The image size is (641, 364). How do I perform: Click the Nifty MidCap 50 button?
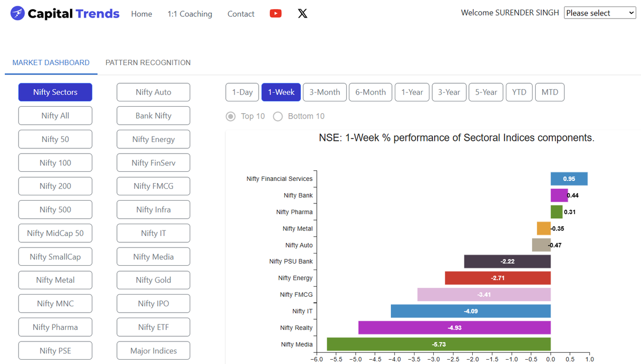pyautogui.click(x=55, y=233)
